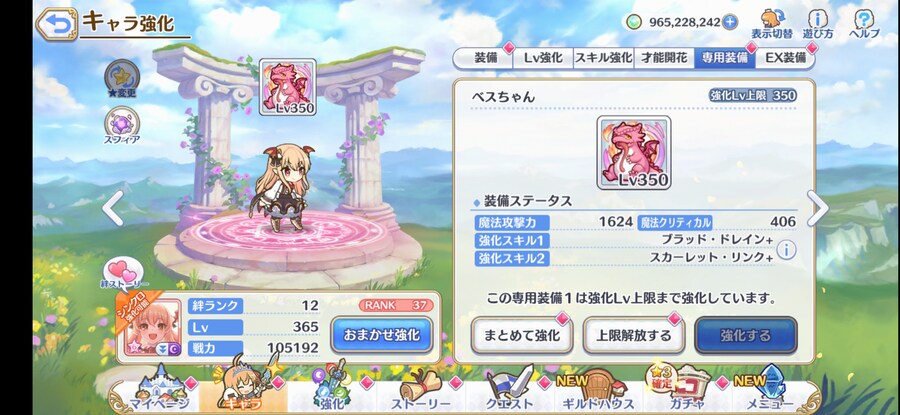Go to previous character arrow

(x=112, y=208)
